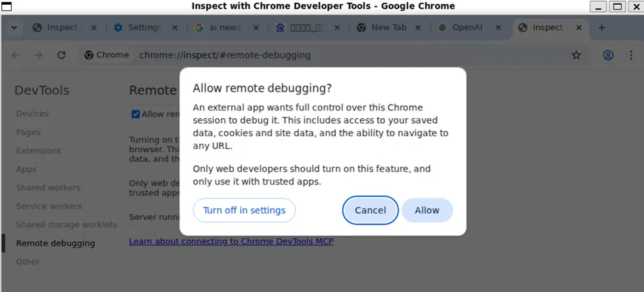Screen dimensions: 644x292
Task: Click Allow to permit remote debugging
Action: coord(427,210)
